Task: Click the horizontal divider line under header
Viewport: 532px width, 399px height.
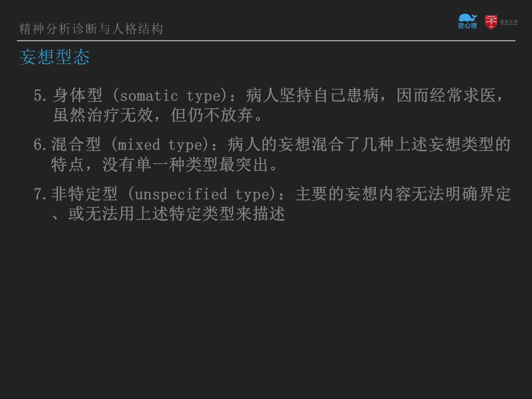Action: pyautogui.click(x=266, y=41)
